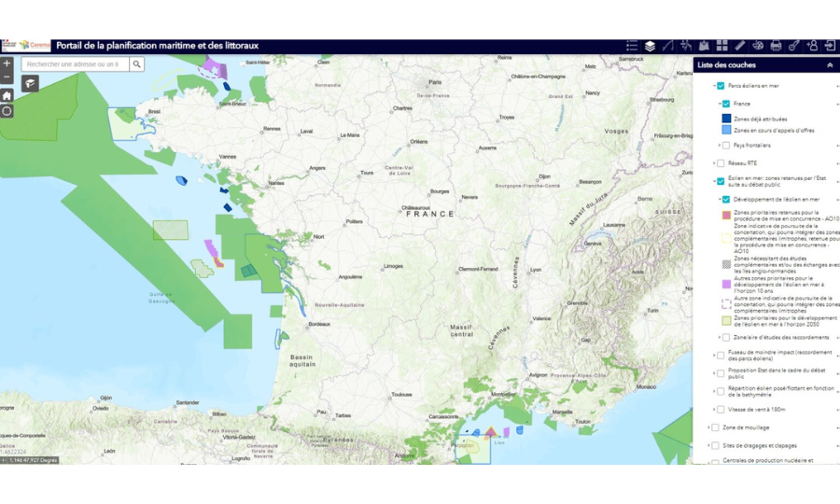840x504 pixels.
Task: Open the login arrow icon in toolbar
Action: pyautogui.click(x=830, y=46)
